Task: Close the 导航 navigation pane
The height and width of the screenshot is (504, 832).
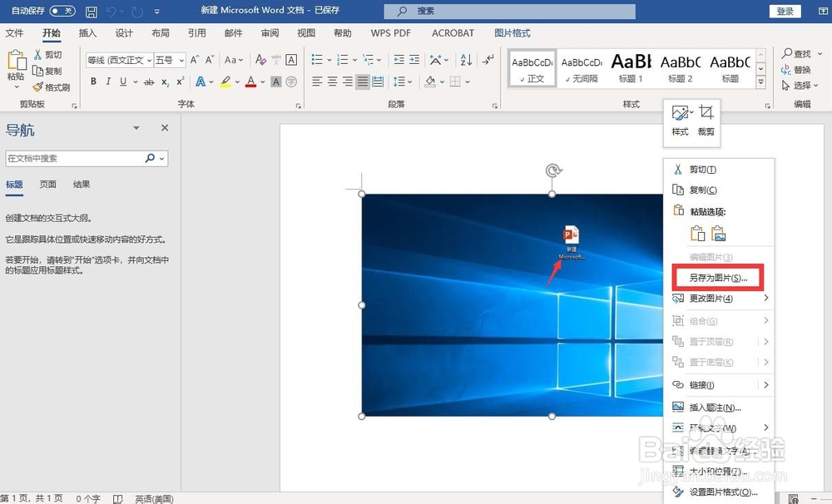Action: [165, 128]
